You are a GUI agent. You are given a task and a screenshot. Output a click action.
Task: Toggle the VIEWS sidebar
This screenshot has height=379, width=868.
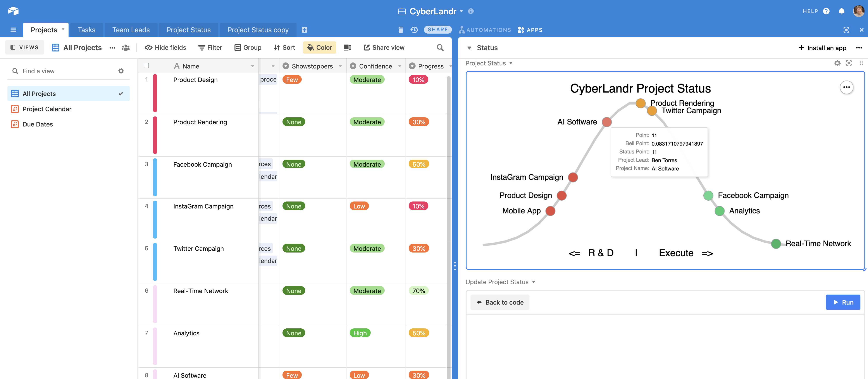(x=25, y=48)
